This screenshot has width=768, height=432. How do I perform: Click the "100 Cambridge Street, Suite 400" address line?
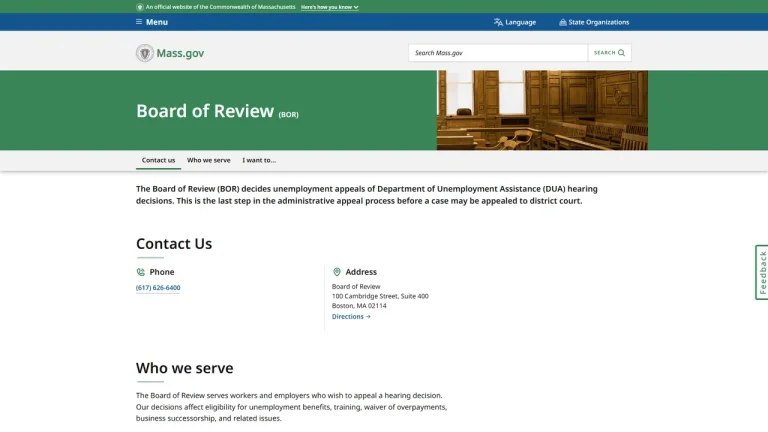(x=380, y=296)
